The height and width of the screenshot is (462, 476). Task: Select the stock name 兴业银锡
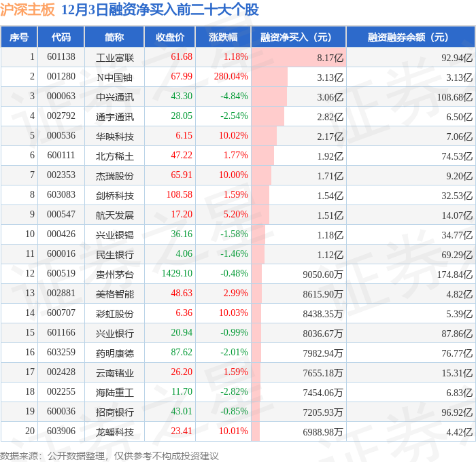point(115,235)
